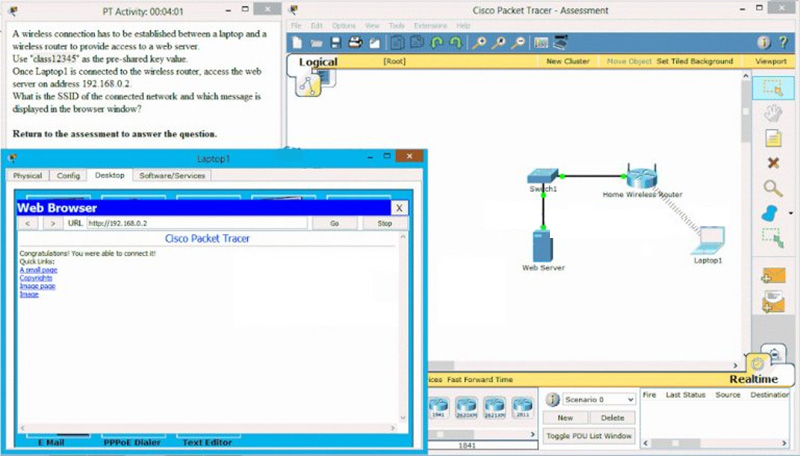Choose the Draw Polygon shape tool

pyautogui.click(x=770, y=213)
